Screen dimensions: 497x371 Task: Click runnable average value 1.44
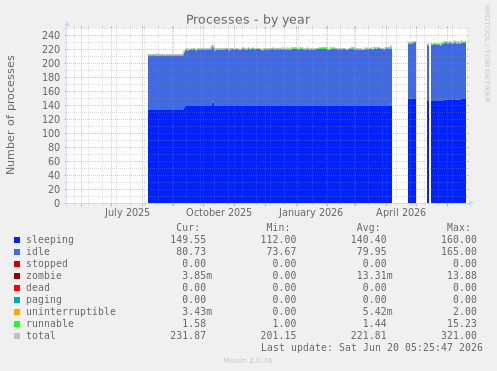(374, 324)
